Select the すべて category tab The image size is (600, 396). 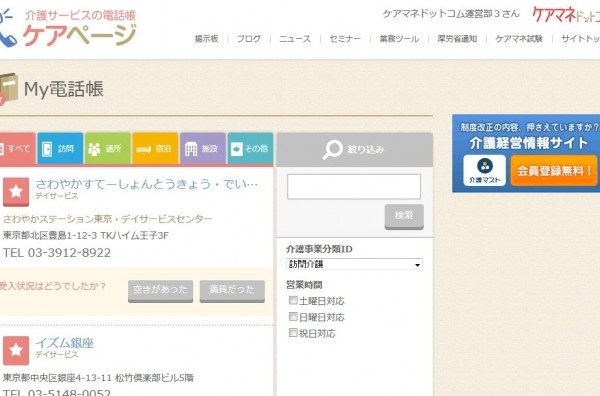tap(17, 148)
